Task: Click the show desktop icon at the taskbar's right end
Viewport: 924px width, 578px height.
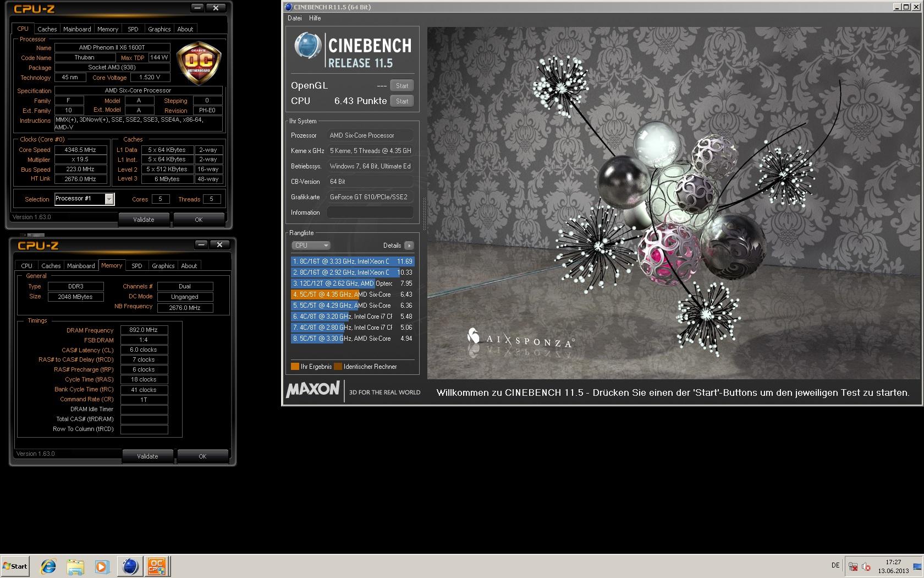Action: pyautogui.click(x=917, y=566)
